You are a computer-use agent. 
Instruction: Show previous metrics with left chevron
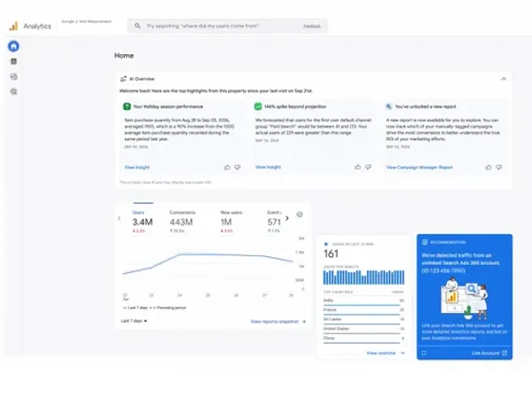pos(119,218)
